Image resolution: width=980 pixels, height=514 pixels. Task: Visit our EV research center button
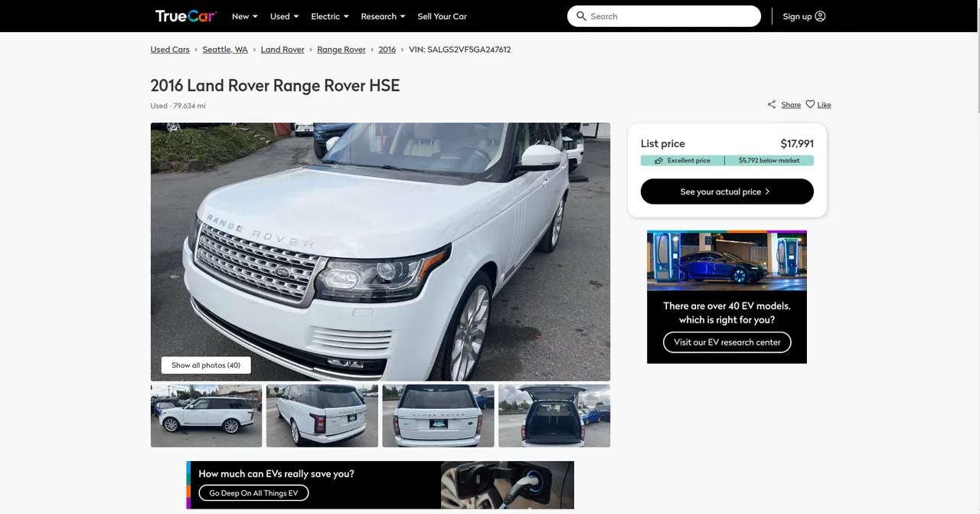coord(727,342)
